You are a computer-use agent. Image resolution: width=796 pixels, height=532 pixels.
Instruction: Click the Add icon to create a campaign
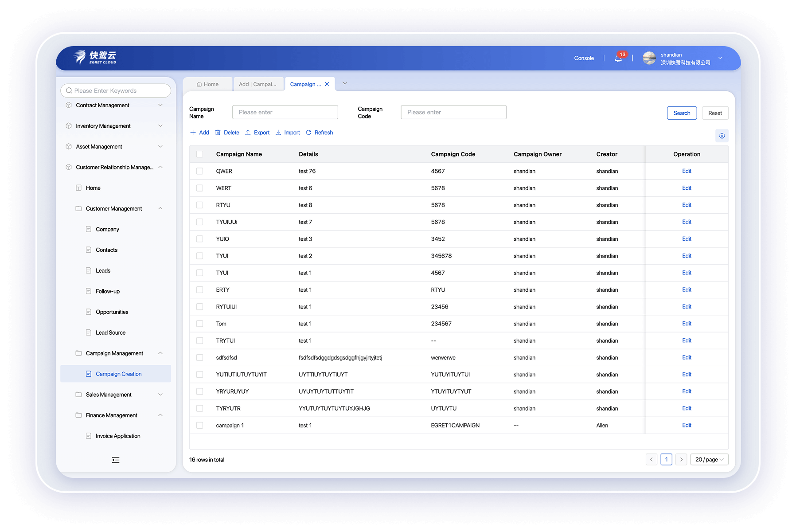193,132
